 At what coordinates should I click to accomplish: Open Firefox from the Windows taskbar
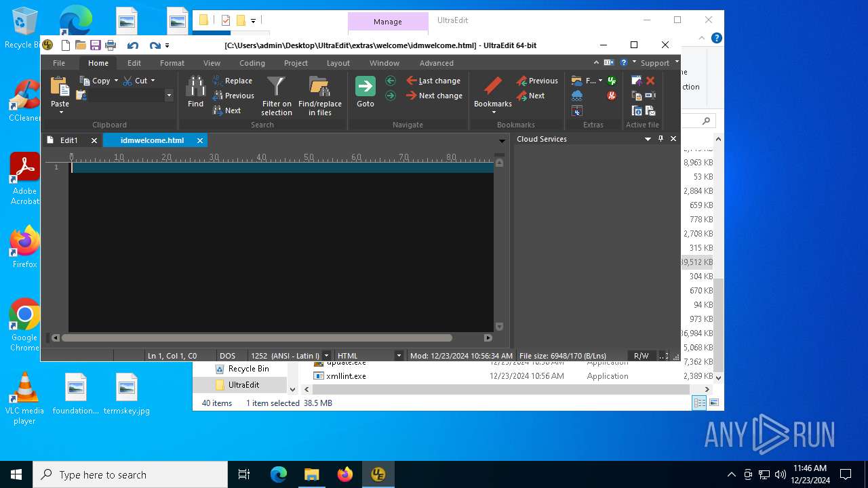pyautogui.click(x=345, y=474)
